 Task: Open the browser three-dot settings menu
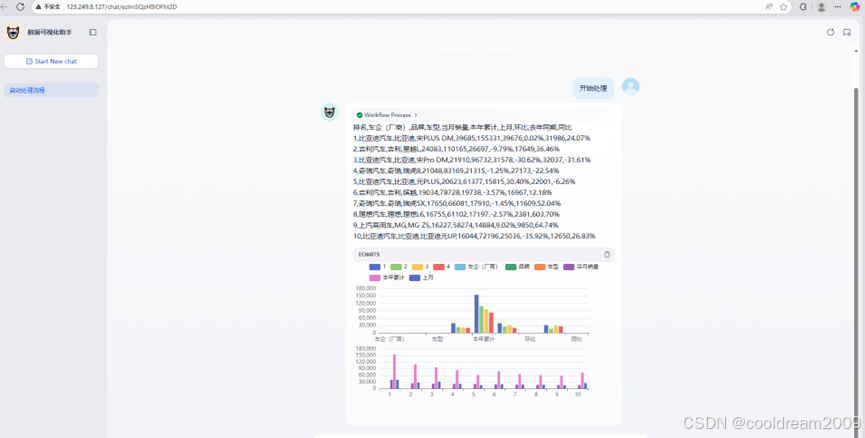click(x=837, y=7)
